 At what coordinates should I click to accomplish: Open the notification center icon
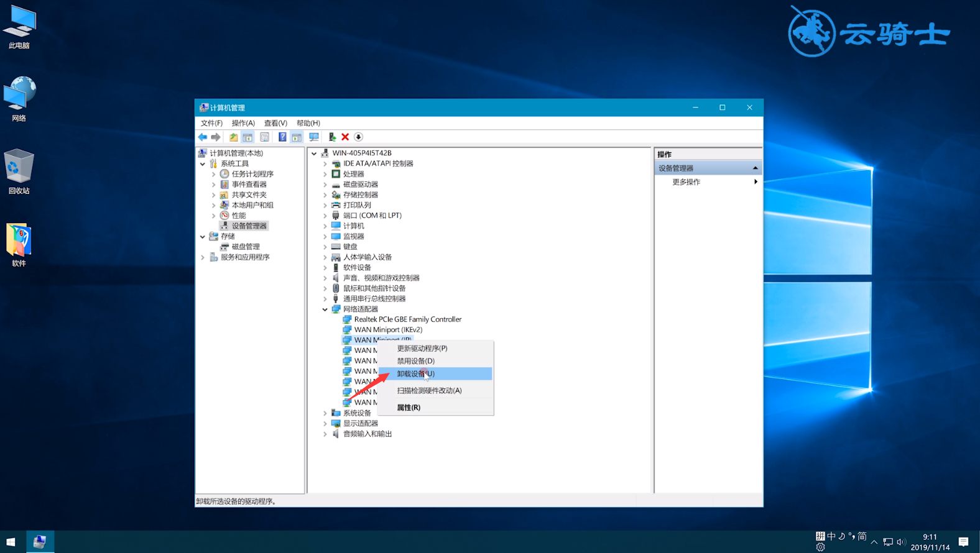[x=963, y=542]
